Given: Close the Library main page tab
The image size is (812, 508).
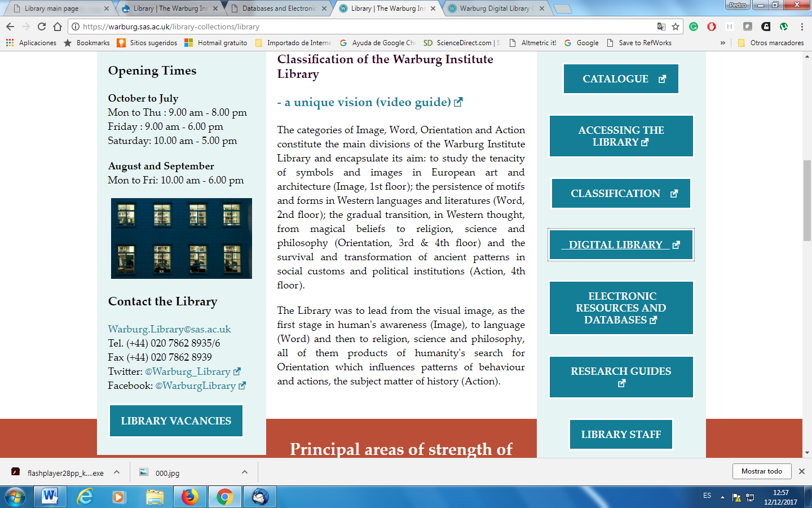Looking at the screenshot, I should click(107, 8).
